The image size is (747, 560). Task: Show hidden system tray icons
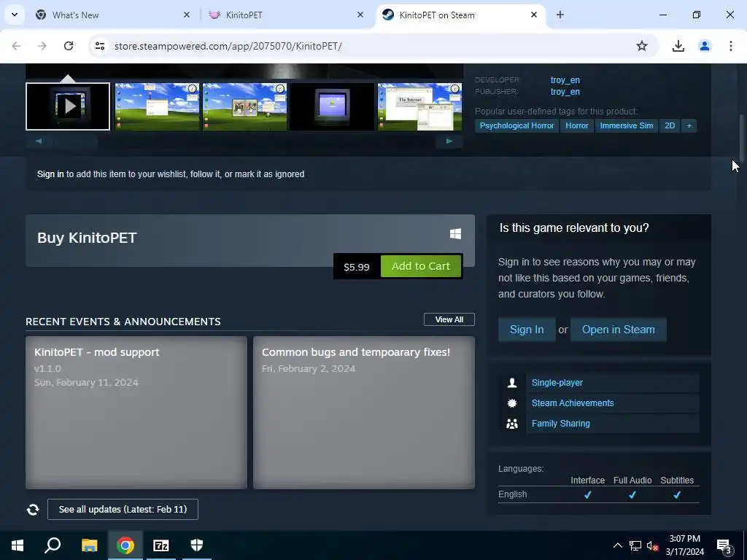[x=617, y=545]
